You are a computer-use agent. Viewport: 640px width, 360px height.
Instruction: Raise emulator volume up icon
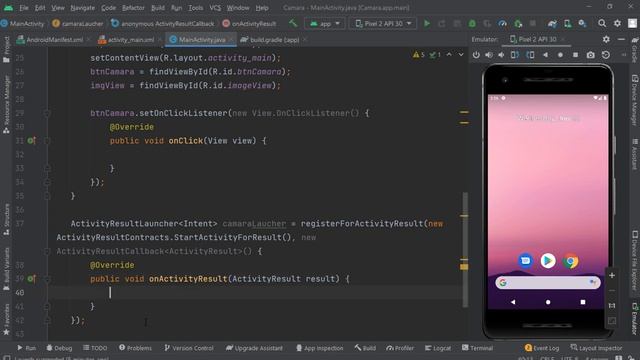489,55
